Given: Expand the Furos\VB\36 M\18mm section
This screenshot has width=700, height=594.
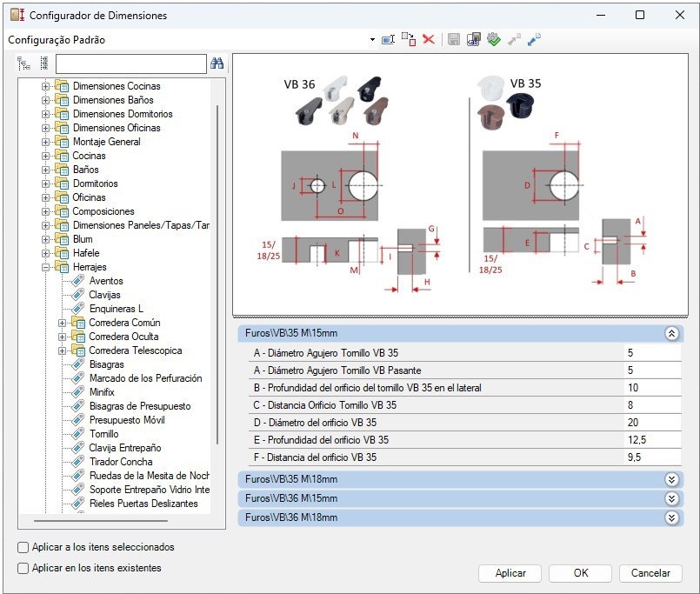Looking at the screenshot, I should (670, 518).
